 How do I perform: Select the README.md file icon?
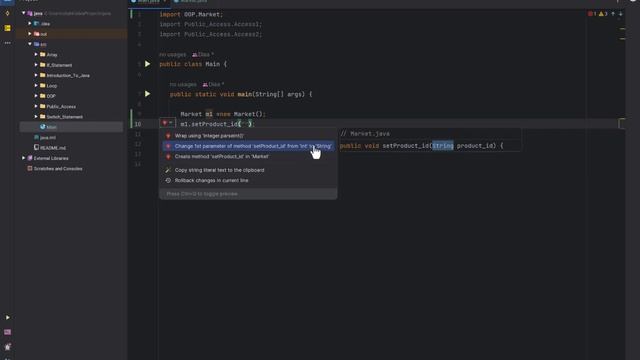36,147
